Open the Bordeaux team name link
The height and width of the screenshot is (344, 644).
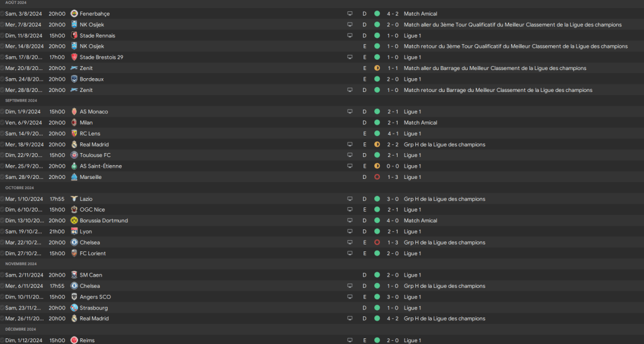point(91,79)
